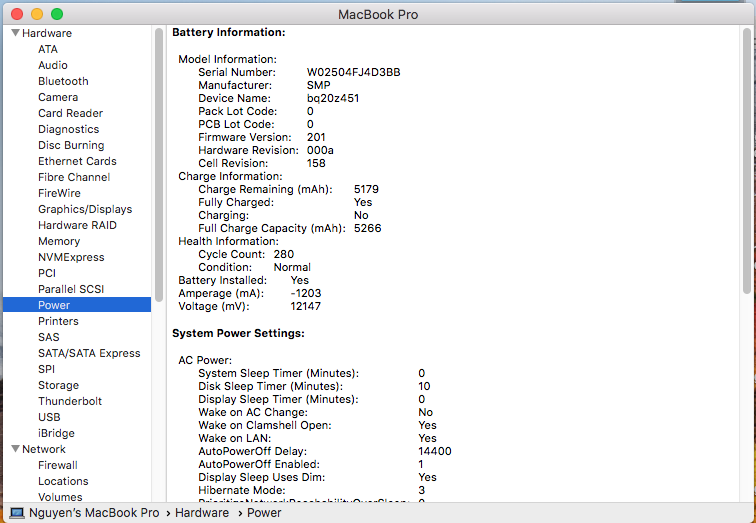Click the MacBook computer icon in path bar
The image size is (756, 523).
[17, 512]
